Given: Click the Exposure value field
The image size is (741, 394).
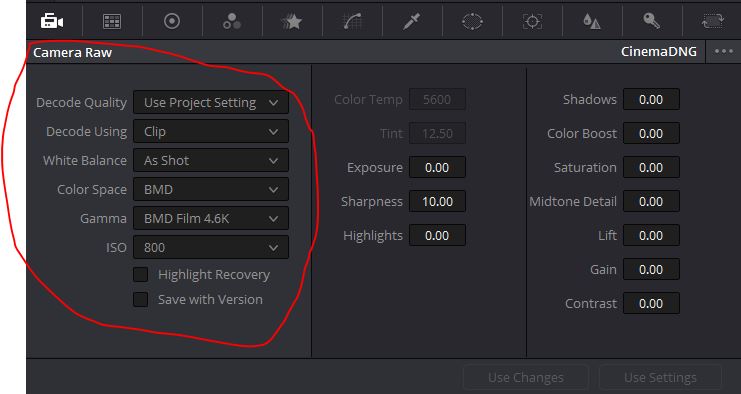Looking at the screenshot, I should coord(437,168).
